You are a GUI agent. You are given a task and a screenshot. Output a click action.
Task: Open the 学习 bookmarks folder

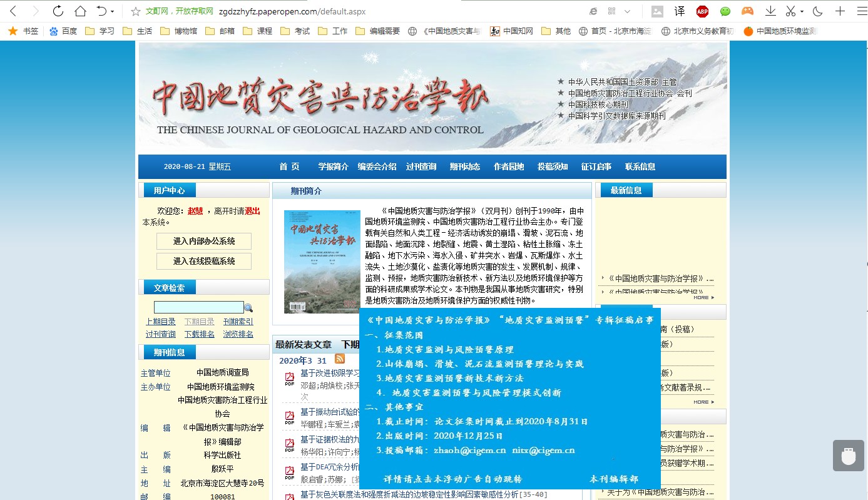click(x=100, y=31)
